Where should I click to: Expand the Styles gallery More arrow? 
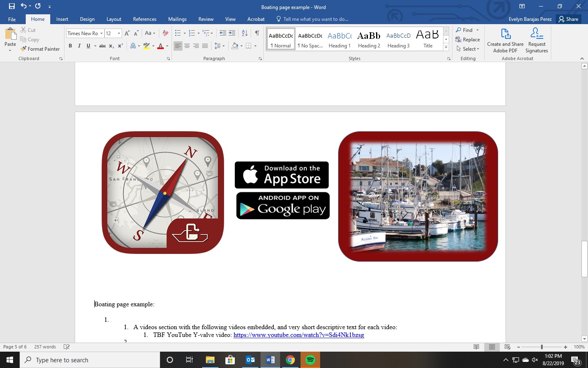(x=446, y=48)
